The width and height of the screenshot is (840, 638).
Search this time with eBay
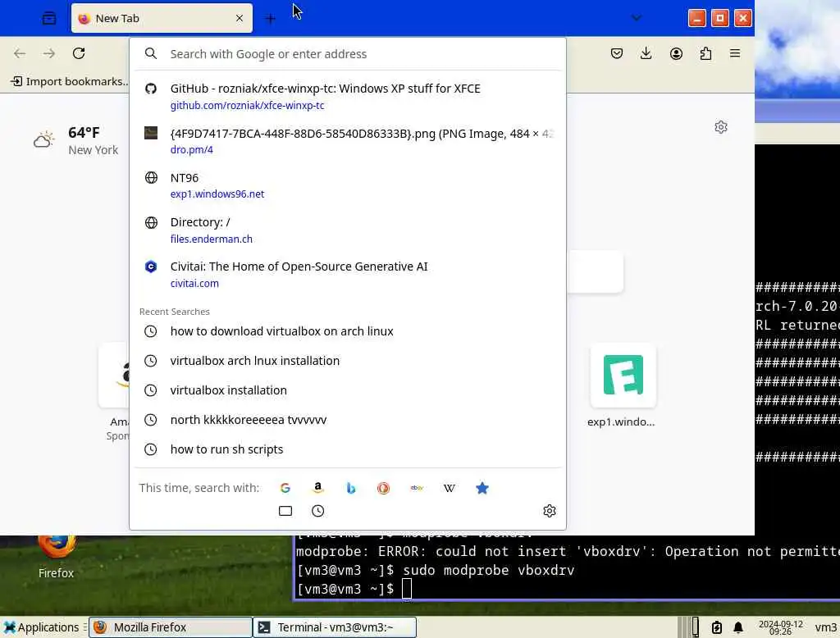click(x=417, y=488)
